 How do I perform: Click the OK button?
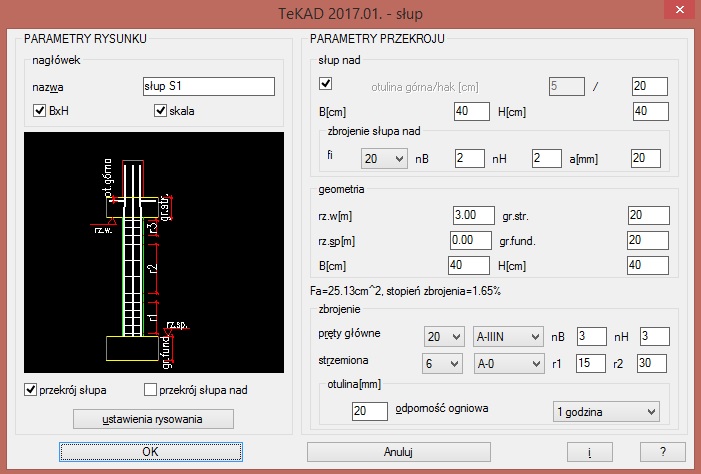coord(151,452)
